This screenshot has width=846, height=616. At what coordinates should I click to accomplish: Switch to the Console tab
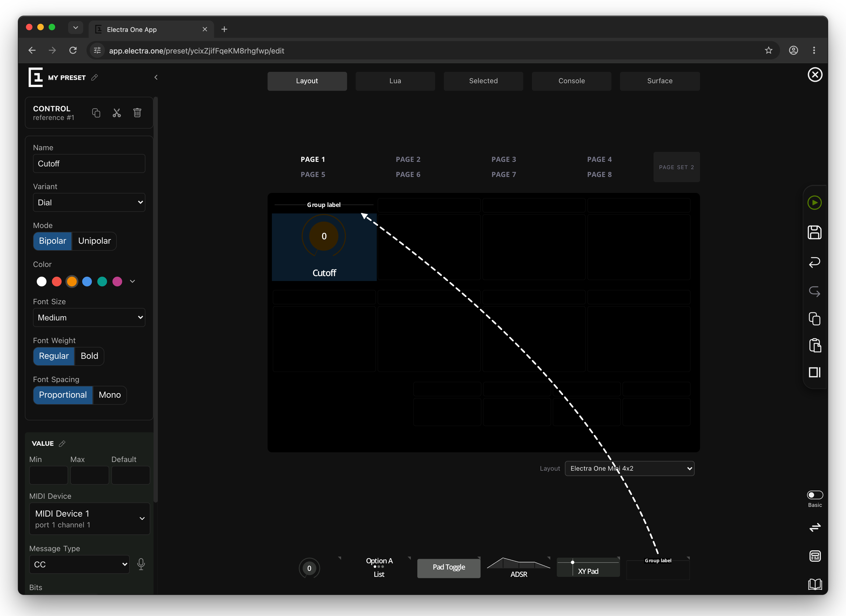[x=571, y=81]
